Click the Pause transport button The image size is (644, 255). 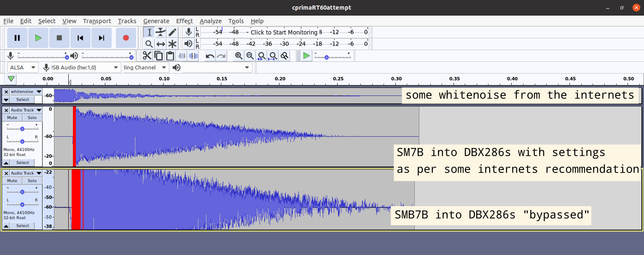(x=17, y=38)
